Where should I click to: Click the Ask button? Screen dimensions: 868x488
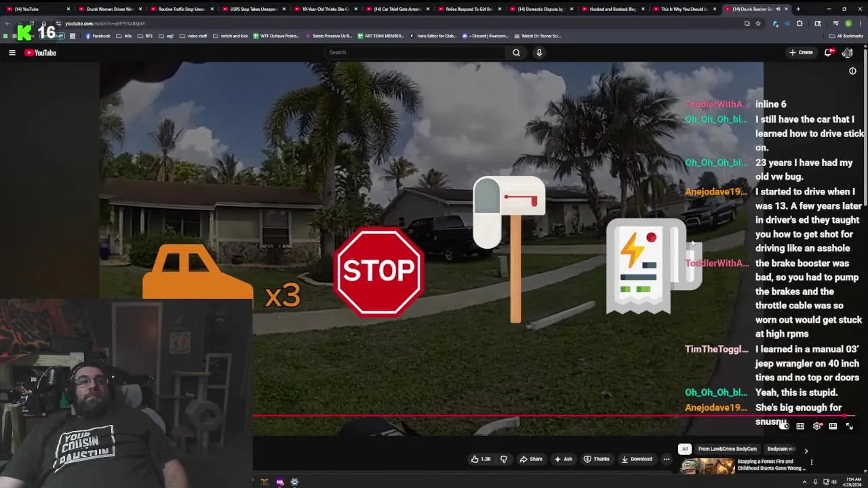pyautogui.click(x=564, y=459)
